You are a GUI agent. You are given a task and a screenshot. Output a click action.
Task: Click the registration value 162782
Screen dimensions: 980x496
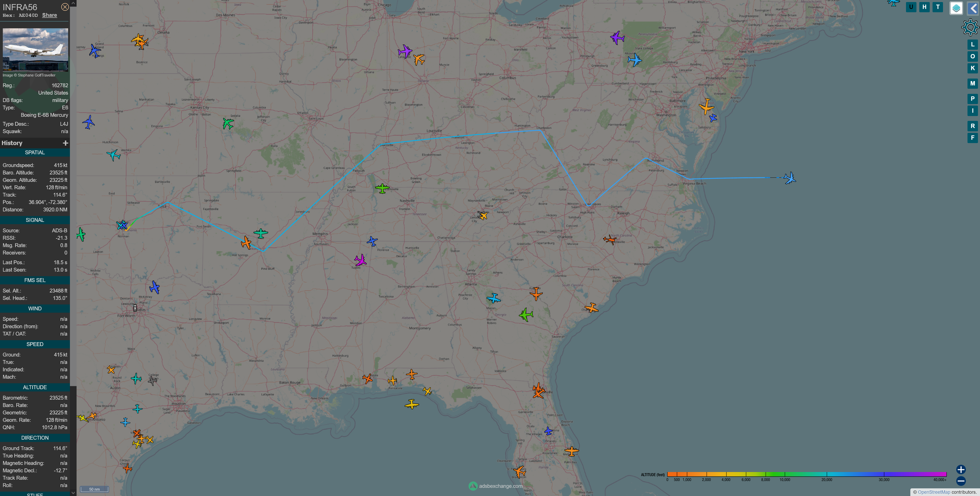(x=60, y=85)
